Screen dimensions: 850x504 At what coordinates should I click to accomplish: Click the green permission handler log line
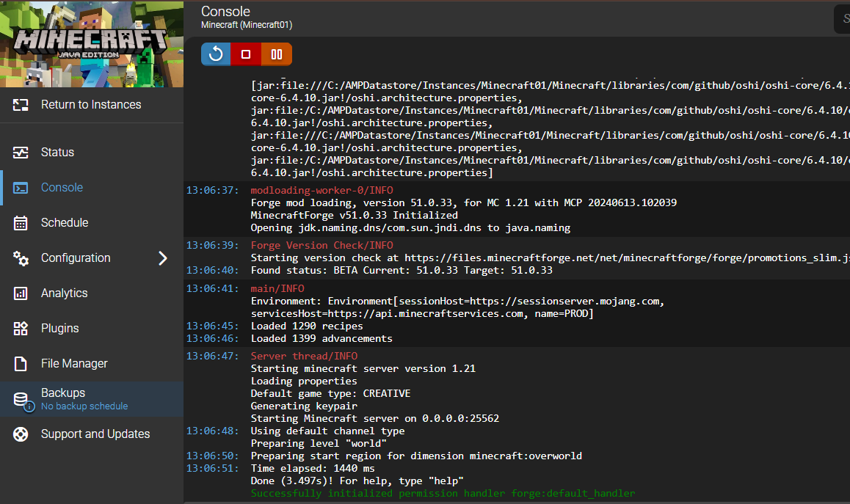tap(443, 494)
